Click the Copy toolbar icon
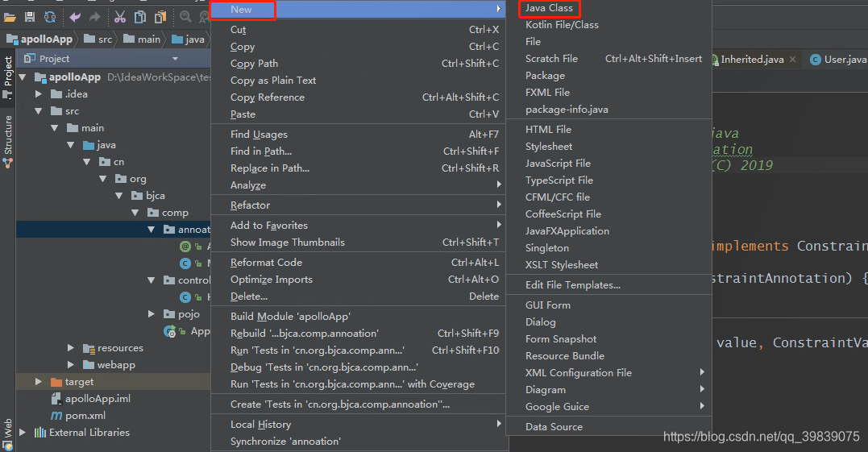The width and height of the screenshot is (868, 452). point(140,17)
